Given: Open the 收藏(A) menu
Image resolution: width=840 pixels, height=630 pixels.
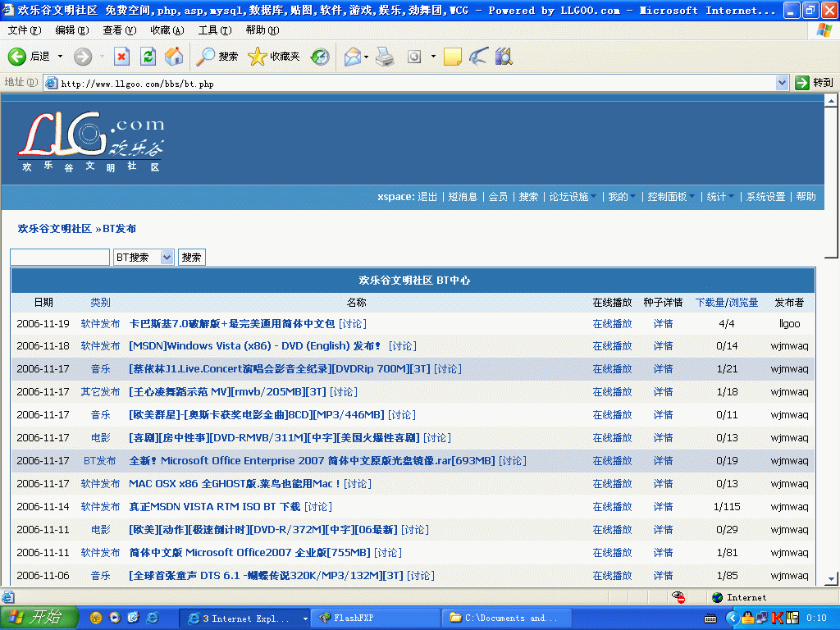Looking at the screenshot, I should (x=167, y=30).
